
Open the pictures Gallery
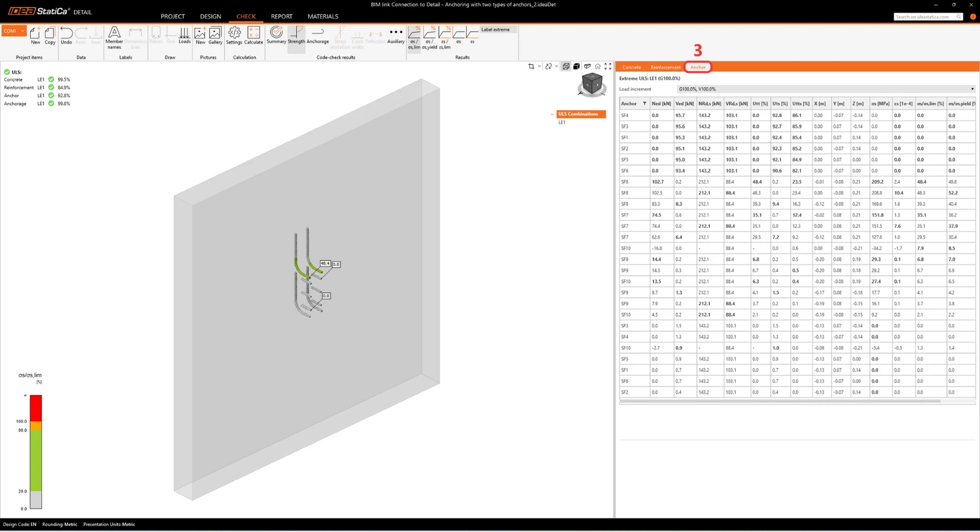tap(215, 35)
